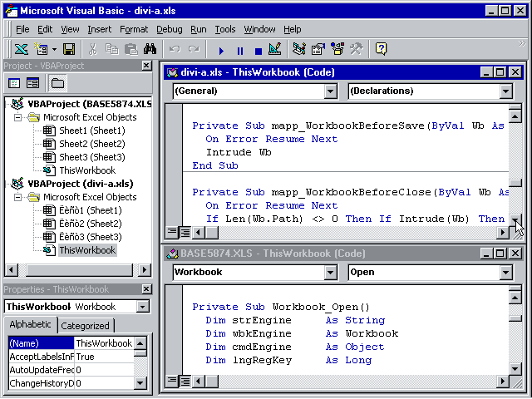Select Ëèñò1 (Sheet1) in divi-a.xls project

click(x=91, y=210)
